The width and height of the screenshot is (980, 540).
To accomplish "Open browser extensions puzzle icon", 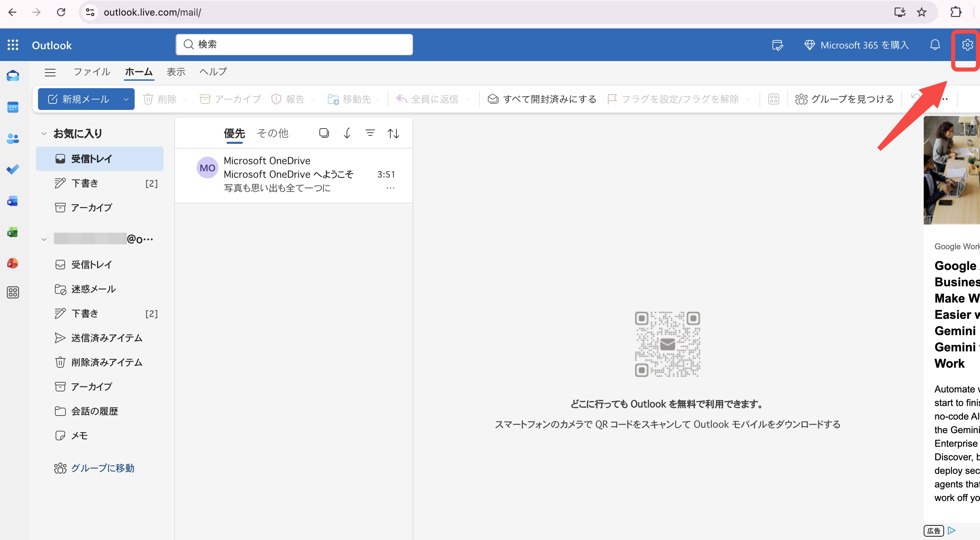I will [x=956, y=12].
